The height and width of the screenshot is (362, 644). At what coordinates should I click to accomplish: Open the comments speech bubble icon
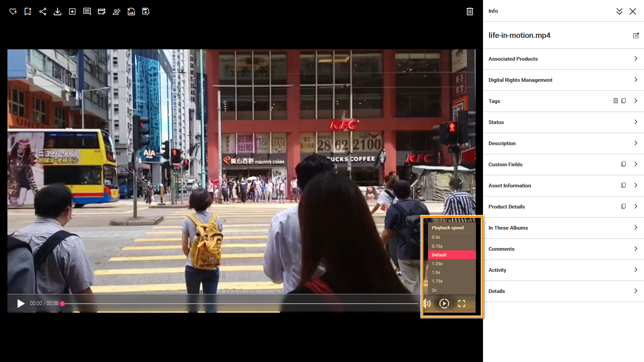coord(87,11)
